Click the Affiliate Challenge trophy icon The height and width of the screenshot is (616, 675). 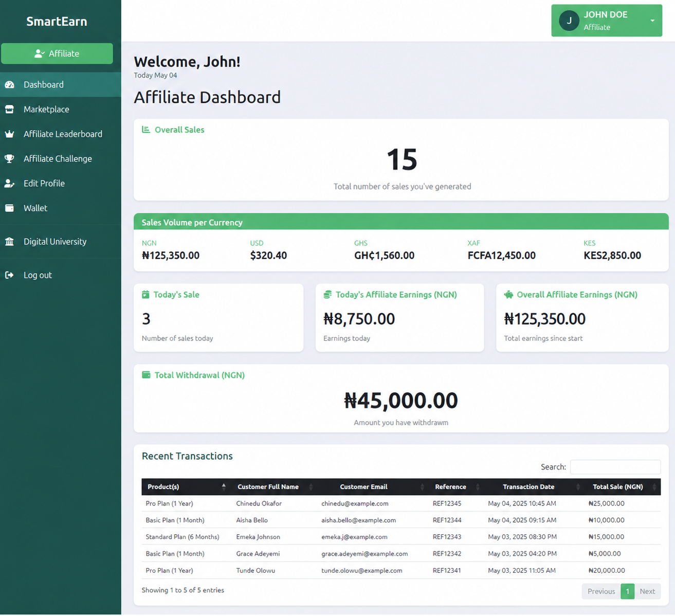(x=9, y=159)
